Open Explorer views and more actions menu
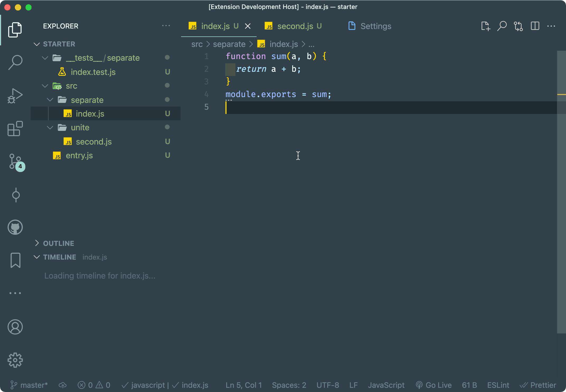The width and height of the screenshot is (566, 392). coord(166,26)
